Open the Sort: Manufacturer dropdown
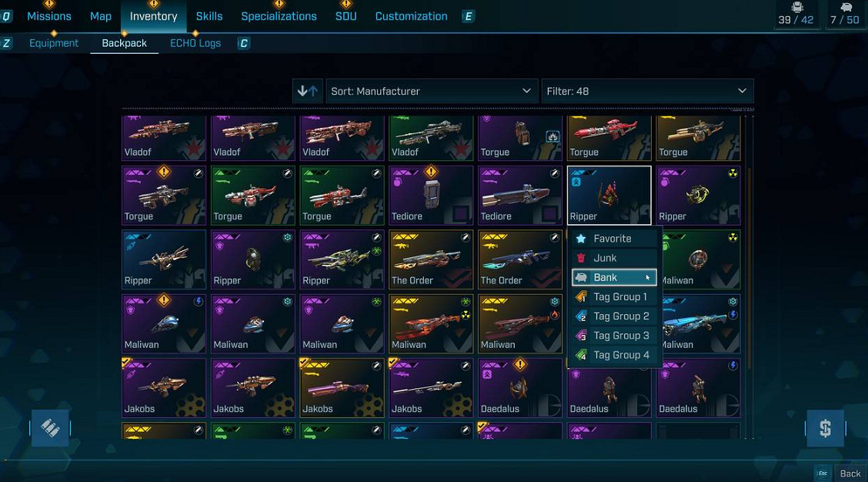Image resolution: width=868 pixels, height=482 pixels. coord(431,91)
